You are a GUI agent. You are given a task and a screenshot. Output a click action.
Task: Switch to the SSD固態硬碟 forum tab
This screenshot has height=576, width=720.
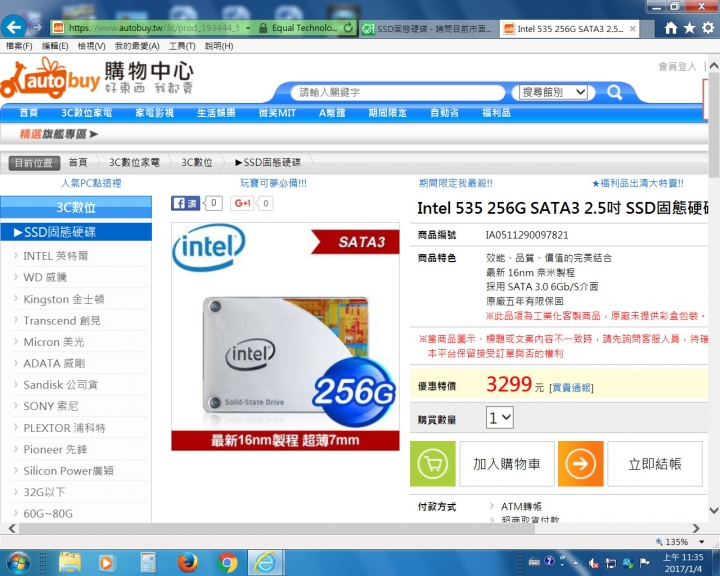pyautogui.click(x=428, y=28)
